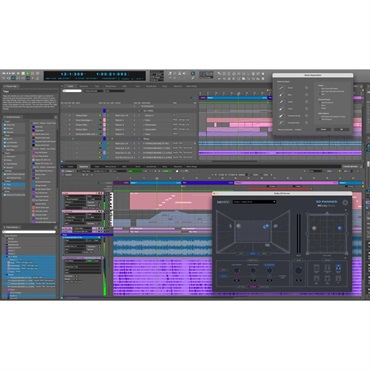Image resolution: width=370 pixels, height=370 pixels.
Task: Switch to the Tracks tab in upper window
Action: pyautogui.click(x=70, y=86)
